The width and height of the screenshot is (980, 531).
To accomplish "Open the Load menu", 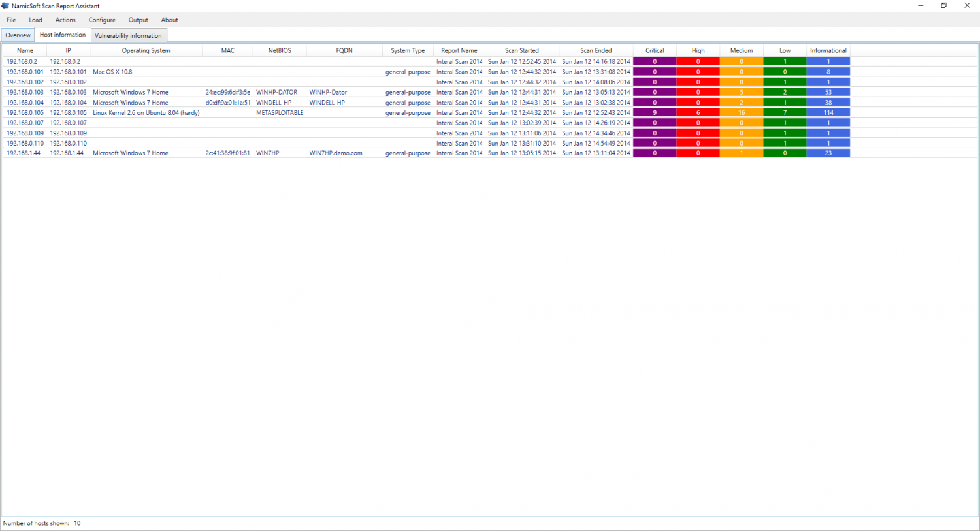I will click(x=35, y=20).
